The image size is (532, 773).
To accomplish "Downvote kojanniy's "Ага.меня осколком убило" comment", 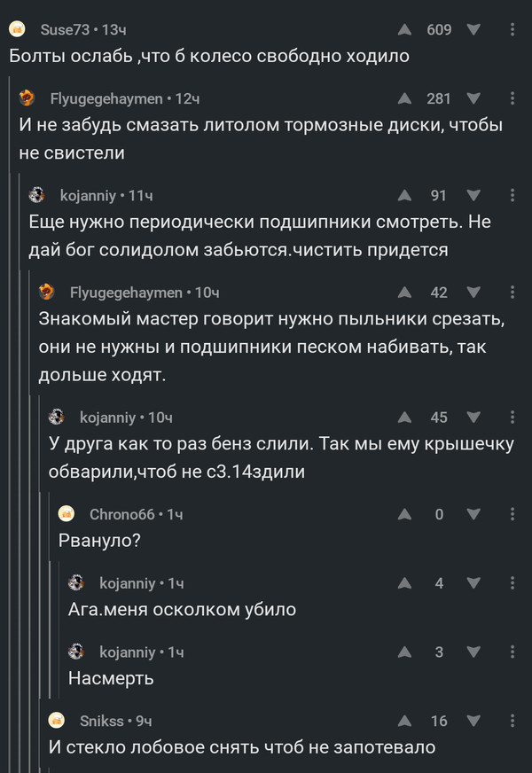I will [x=473, y=582].
